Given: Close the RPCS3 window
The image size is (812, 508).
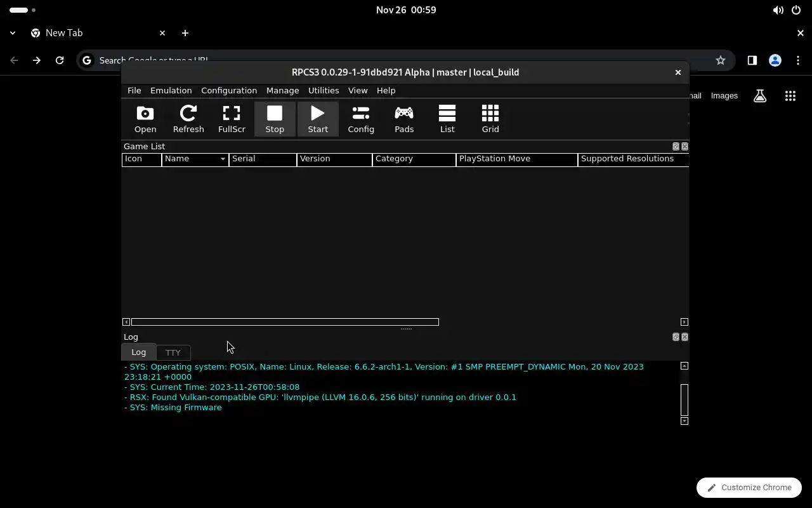Looking at the screenshot, I should coord(678,72).
